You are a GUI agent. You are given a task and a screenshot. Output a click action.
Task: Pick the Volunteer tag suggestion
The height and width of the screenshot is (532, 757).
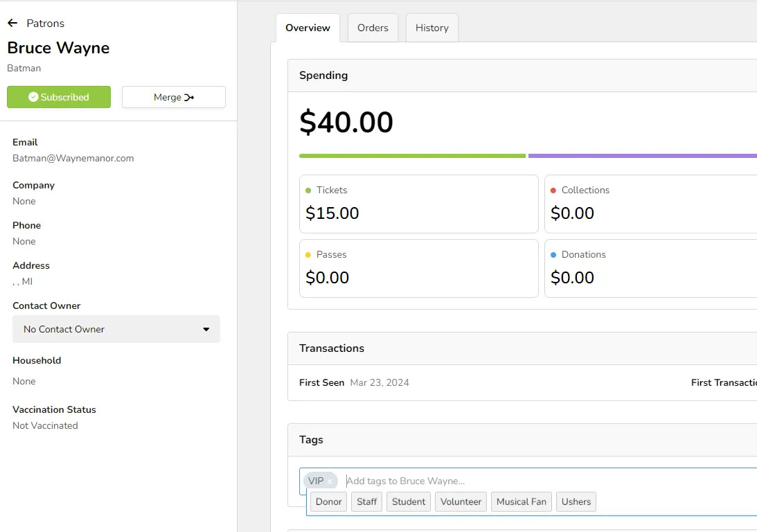[461, 502]
